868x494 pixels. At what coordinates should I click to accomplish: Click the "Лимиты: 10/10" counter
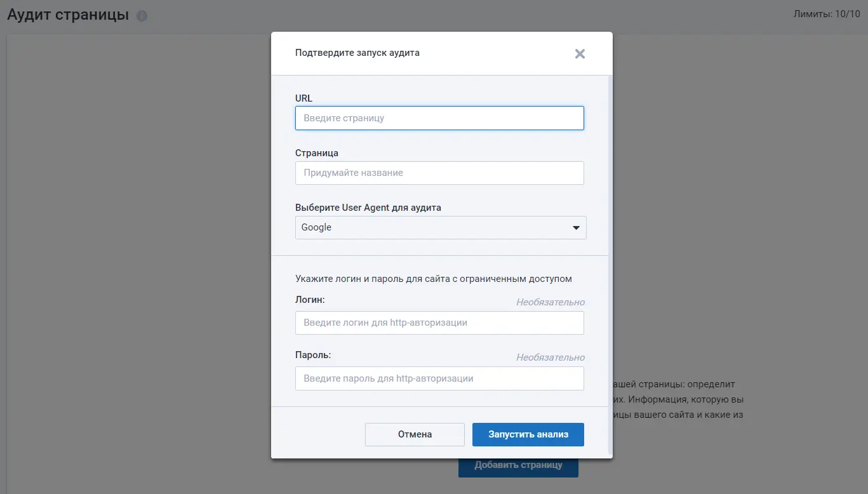pyautogui.click(x=827, y=14)
